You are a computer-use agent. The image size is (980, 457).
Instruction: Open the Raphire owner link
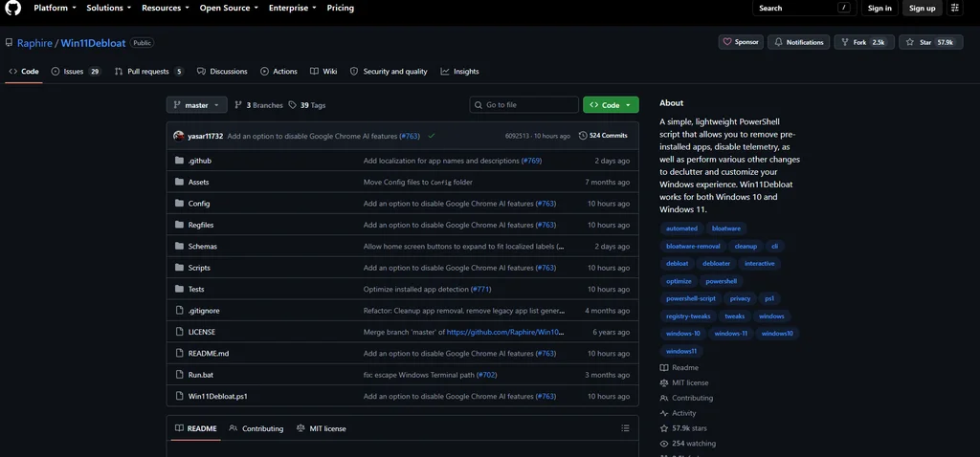(34, 43)
